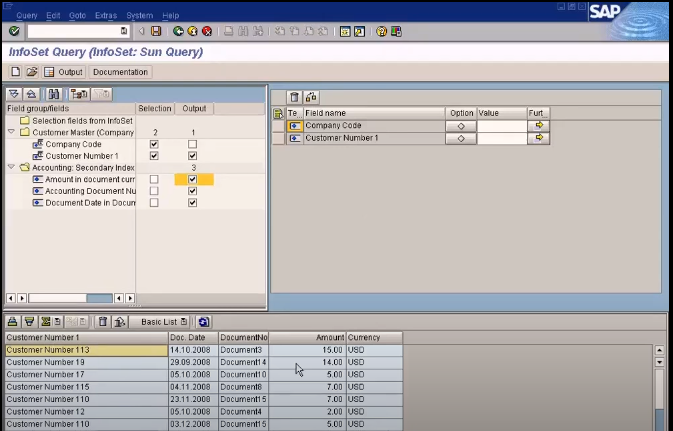
Task: Collapse the Customer Master folder node
Action: click(12, 132)
